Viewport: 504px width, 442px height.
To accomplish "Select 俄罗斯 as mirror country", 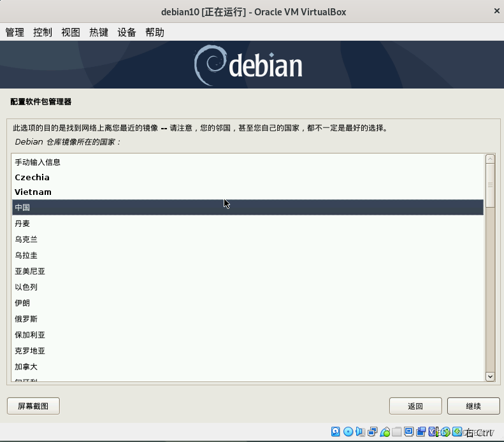I will point(248,319).
